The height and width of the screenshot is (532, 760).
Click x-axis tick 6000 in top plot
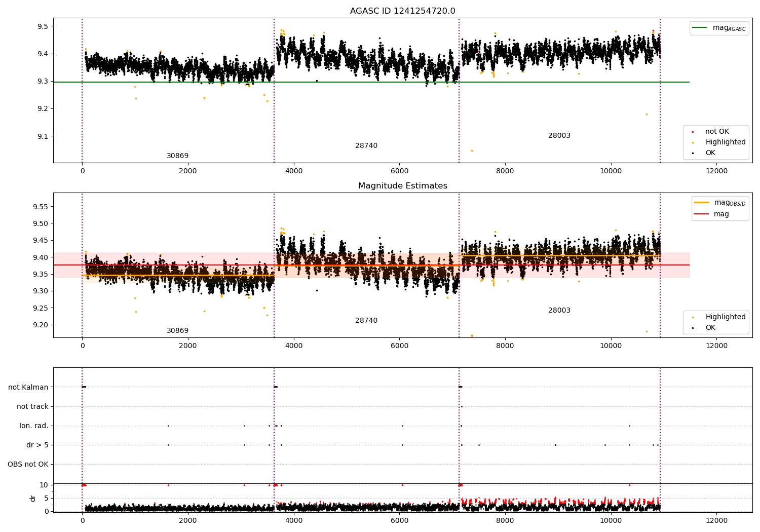(399, 171)
